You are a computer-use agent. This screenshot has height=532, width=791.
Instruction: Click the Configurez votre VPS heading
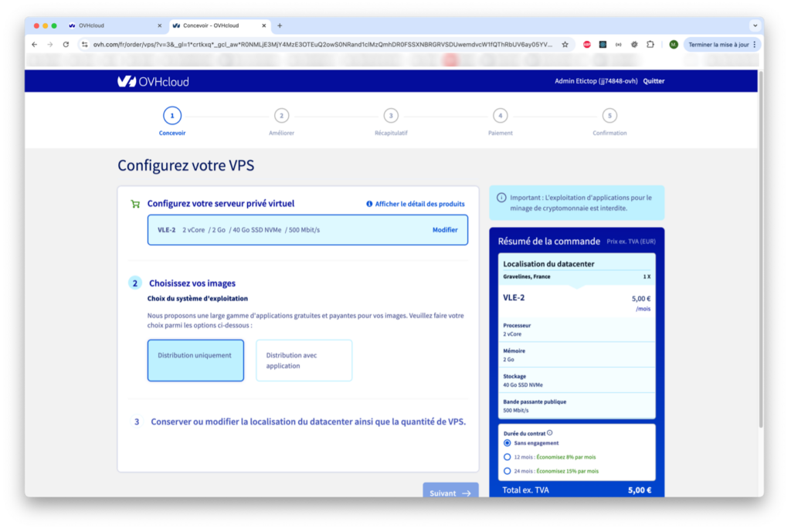185,165
